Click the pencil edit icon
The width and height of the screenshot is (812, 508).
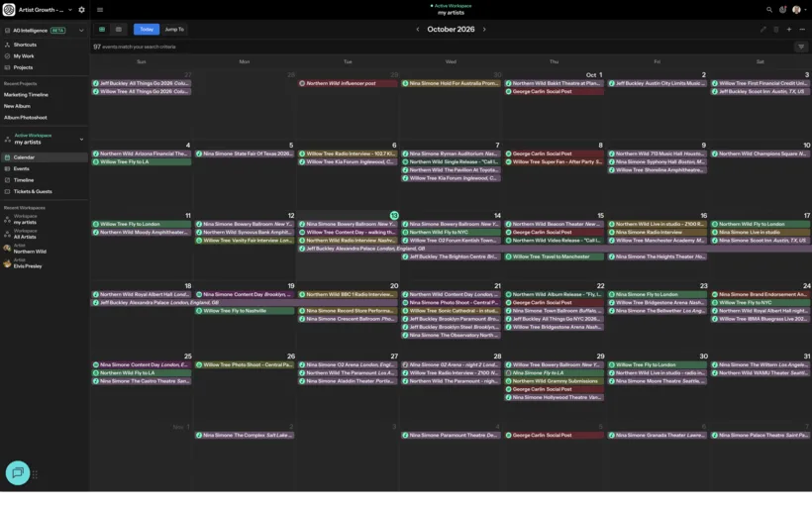click(x=762, y=30)
